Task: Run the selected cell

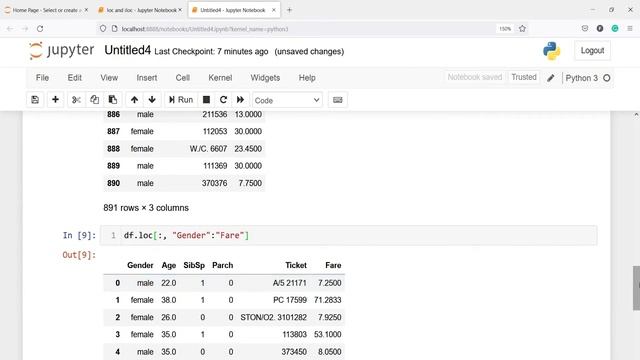Action: coord(181,100)
